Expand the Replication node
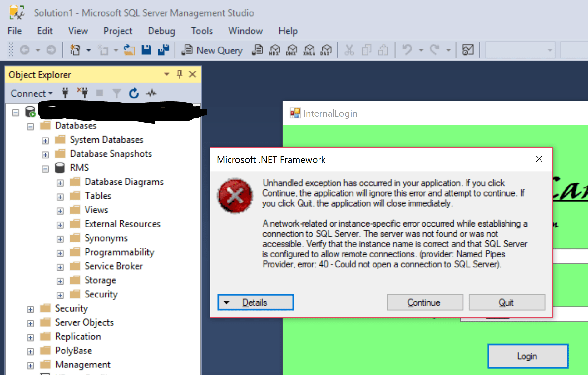This screenshot has width=588, height=375. point(30,337)
